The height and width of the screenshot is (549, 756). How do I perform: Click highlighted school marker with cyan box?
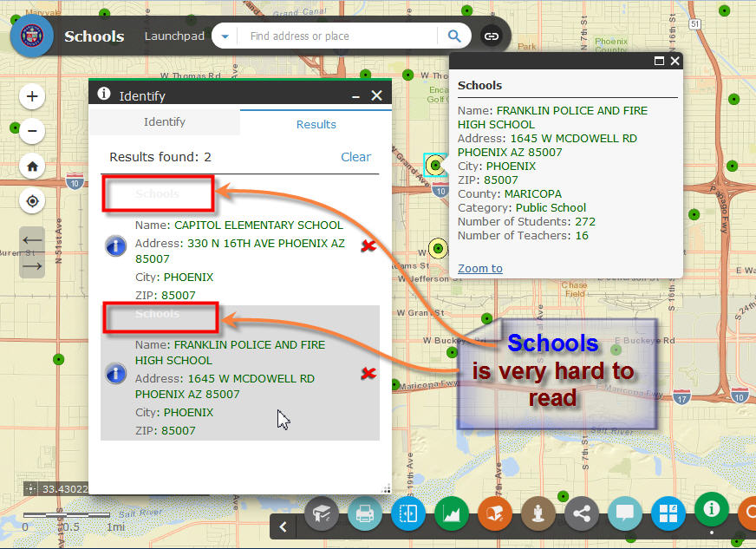[435, 165]
